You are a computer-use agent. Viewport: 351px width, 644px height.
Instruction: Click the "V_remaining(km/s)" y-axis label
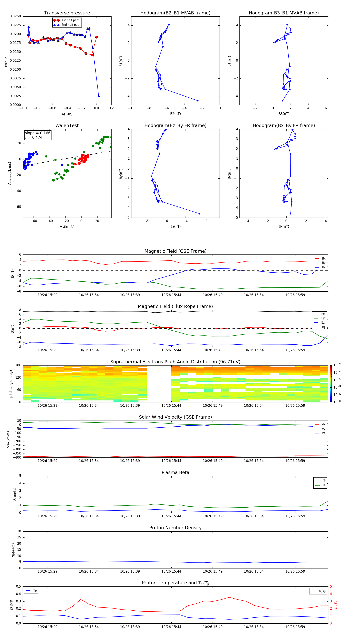click(x=10, y=173)
